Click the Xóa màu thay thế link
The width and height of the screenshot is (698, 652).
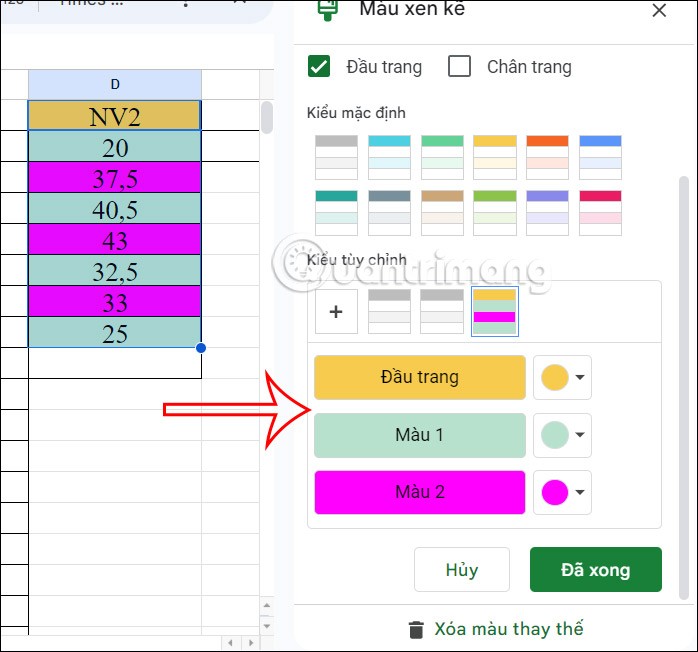tap(508, 629)
